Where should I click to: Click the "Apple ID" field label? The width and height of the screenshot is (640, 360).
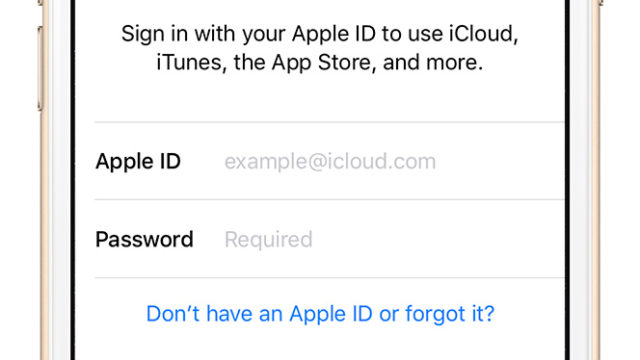[138, 161]
